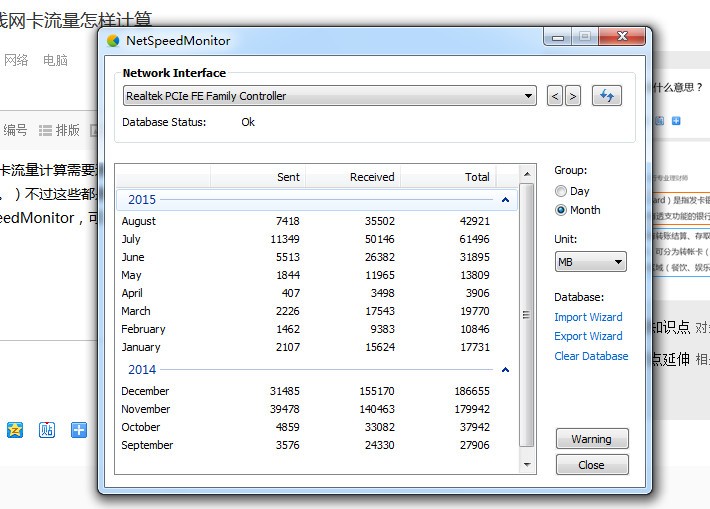The width and height of the screenshot is (710, 509).
Task: Select the February row
Action: [316, 329]
